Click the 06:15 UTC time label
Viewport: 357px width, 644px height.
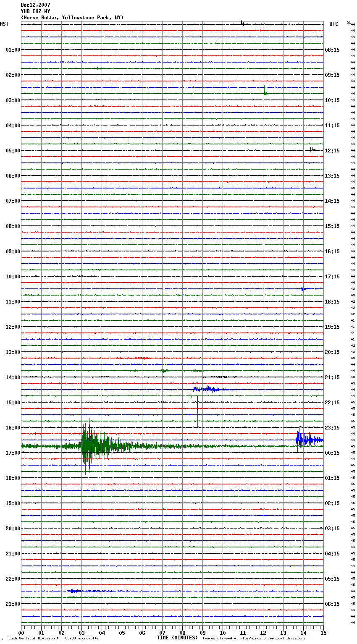pos(332,604)
